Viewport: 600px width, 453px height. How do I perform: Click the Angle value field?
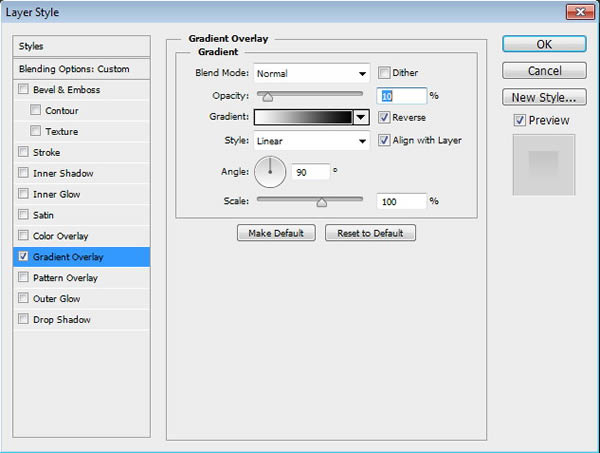coord(311,172)
